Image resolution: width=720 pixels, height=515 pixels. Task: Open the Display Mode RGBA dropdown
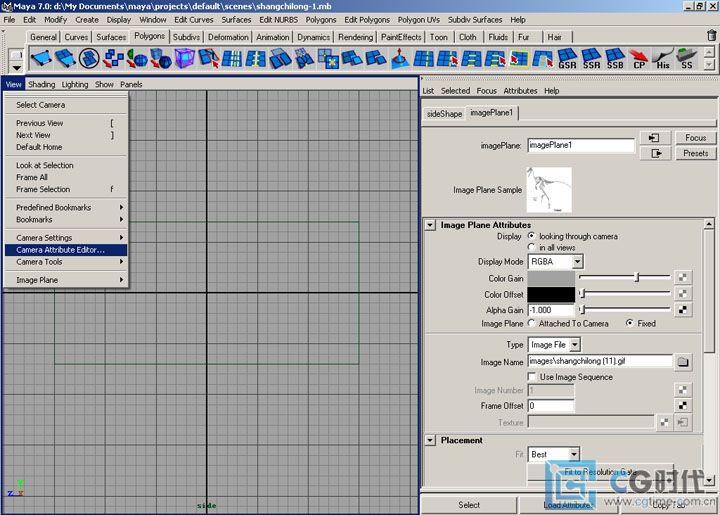pos(556,262)
